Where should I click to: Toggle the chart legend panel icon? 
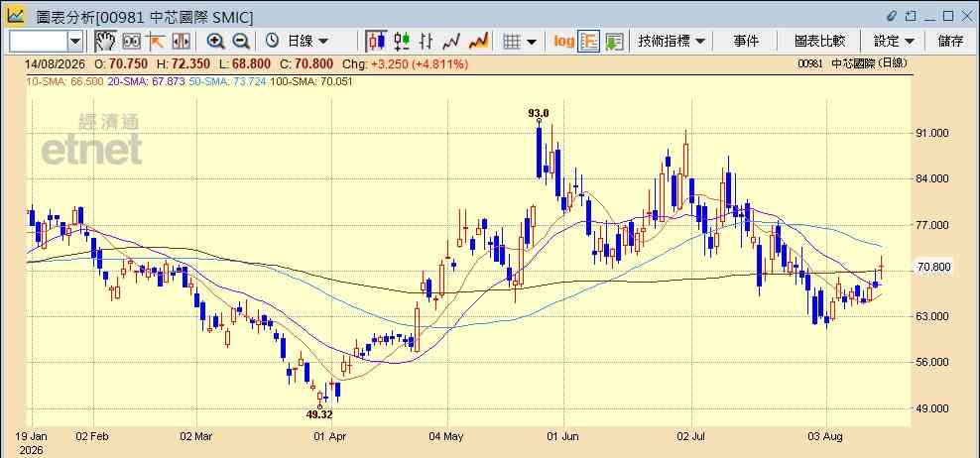point(589,42)
